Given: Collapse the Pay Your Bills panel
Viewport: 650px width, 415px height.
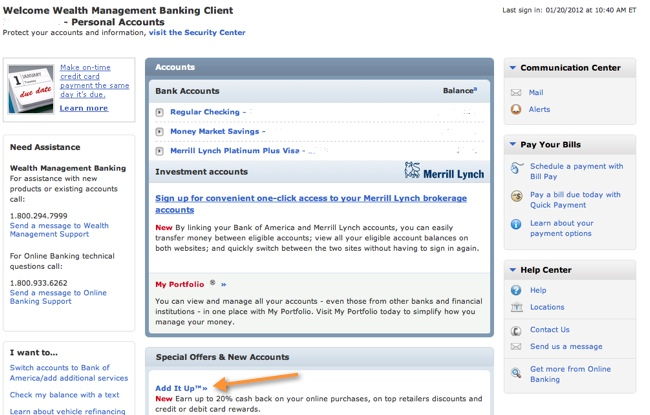Looking at the screenshot, I should [513, 144].
